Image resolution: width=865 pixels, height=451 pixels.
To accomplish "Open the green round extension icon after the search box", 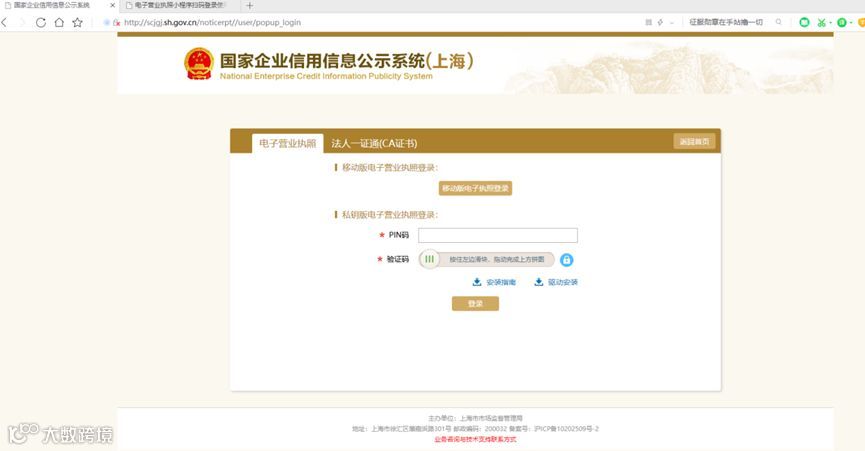I will point(804,23).
